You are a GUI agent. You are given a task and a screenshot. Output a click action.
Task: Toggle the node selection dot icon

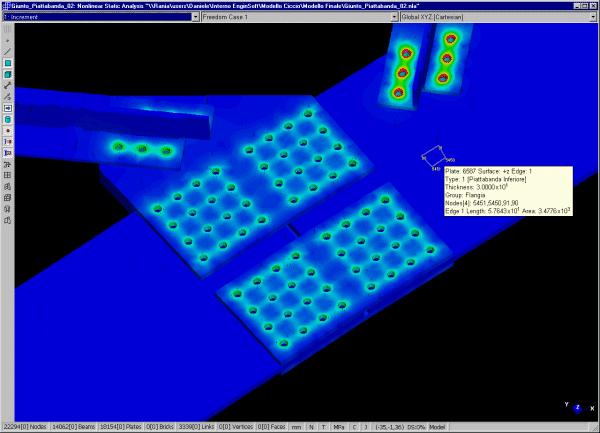click(8, 40)
